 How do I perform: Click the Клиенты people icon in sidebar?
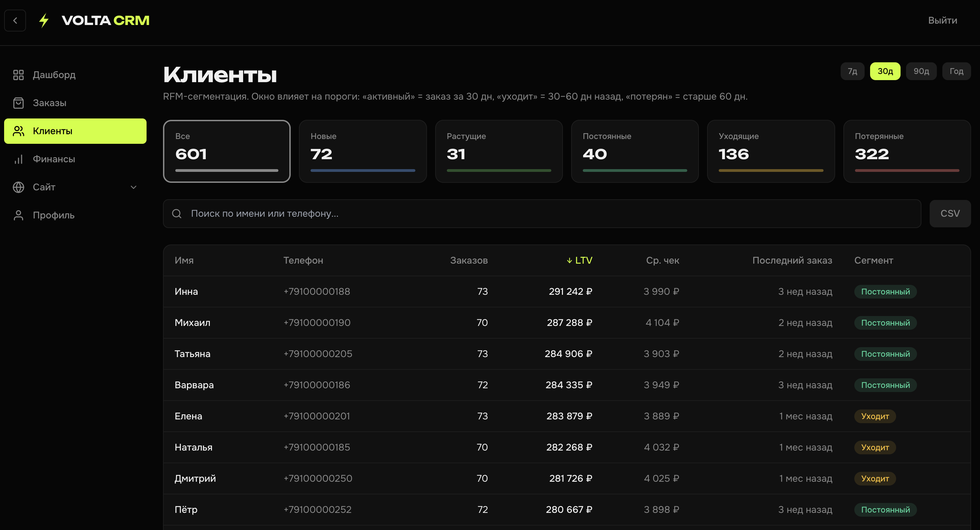[x=18, y=131]
